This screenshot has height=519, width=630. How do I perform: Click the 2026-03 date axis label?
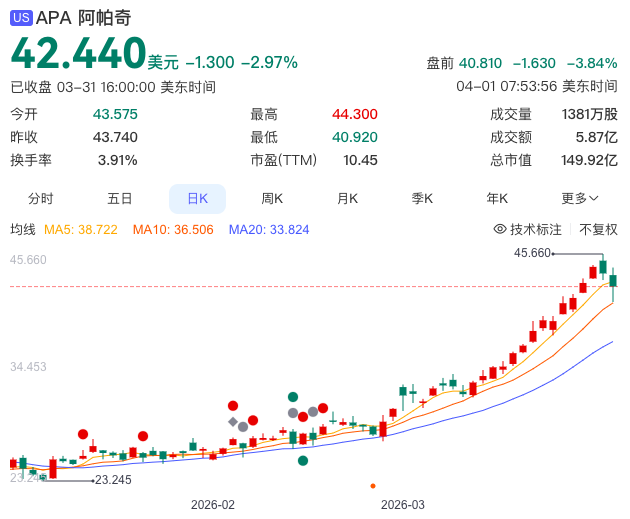point(403,505)
